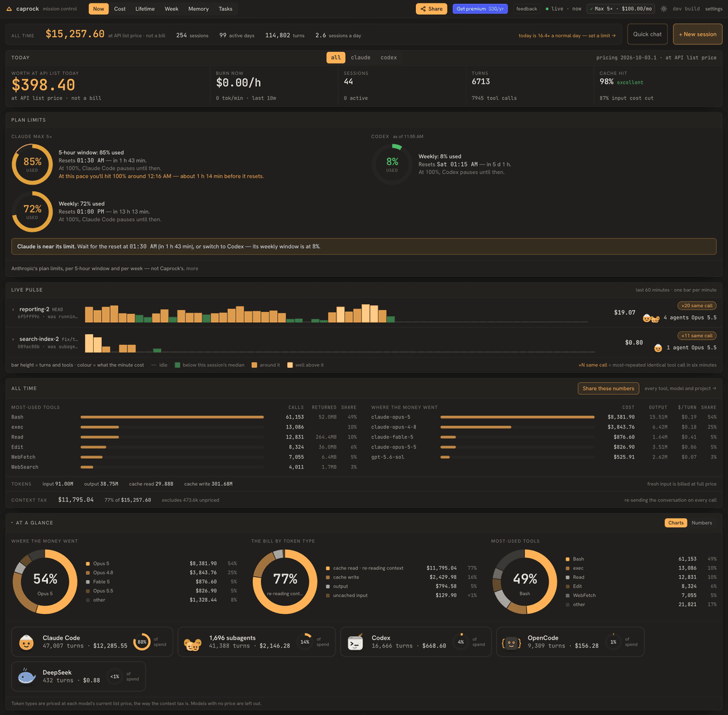Open the Lifetime tab
This screenshot has height=715, width=728.
click(x=145, y=9)
